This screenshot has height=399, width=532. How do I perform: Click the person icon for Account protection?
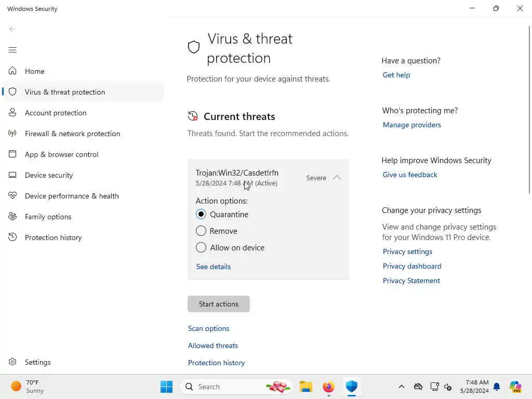[x=12, y=112]
